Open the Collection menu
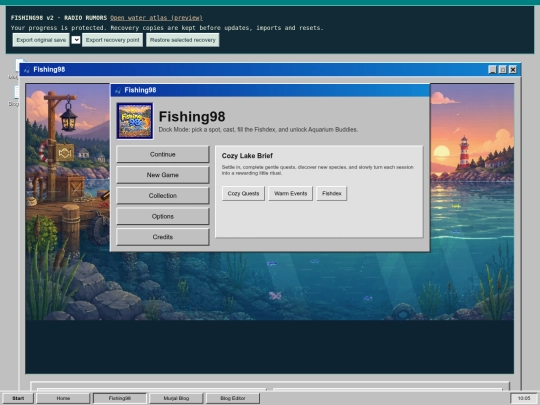This screenshot has width=540, height=405. (x=163, y=196)
